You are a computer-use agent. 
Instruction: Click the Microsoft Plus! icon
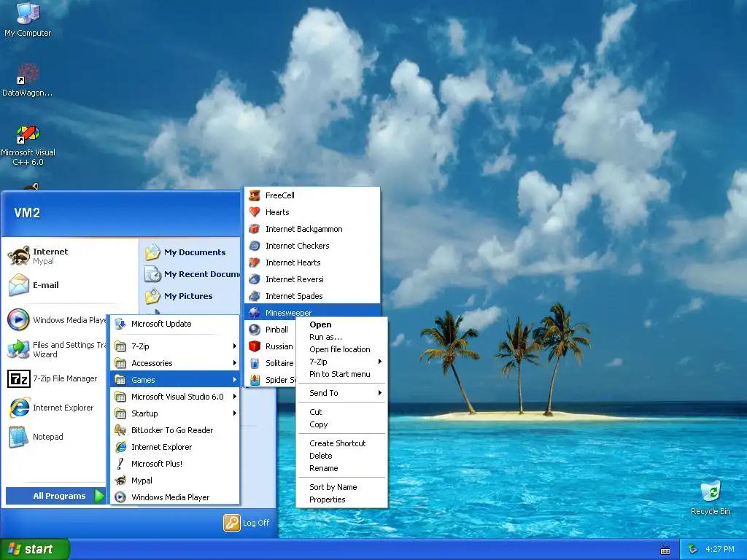(x=120, y=463)
